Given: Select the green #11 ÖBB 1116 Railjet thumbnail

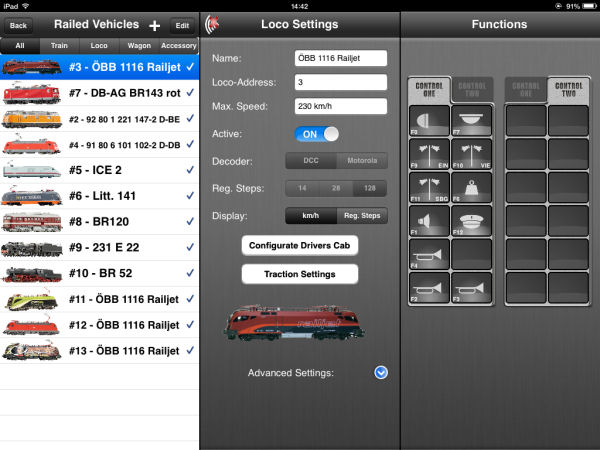Looking at the screenshot, I should tap(31, 300).
